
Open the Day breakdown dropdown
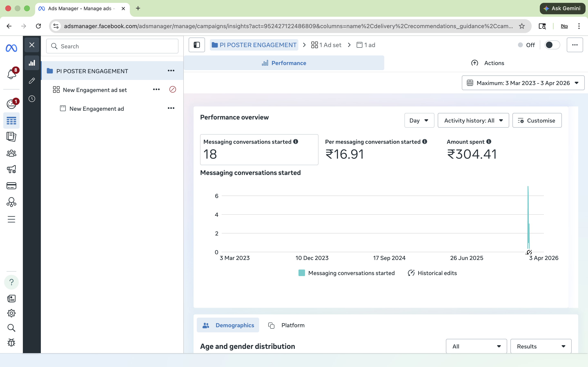[419, 120]
